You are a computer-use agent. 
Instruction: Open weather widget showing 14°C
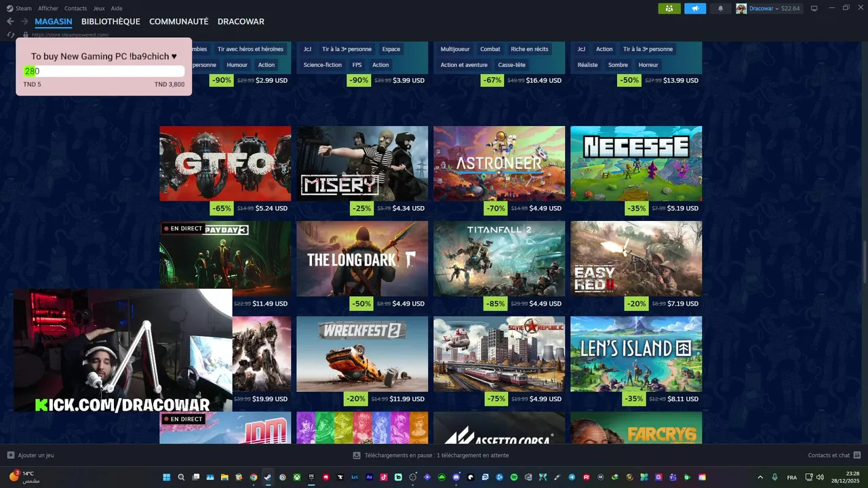click(24, 476)
